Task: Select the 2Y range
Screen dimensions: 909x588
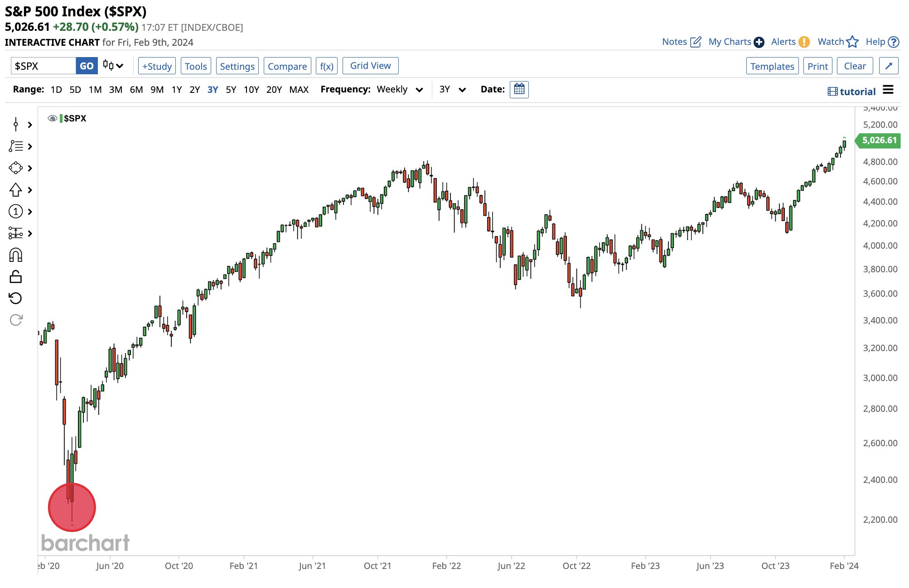Action: point(195,89)
